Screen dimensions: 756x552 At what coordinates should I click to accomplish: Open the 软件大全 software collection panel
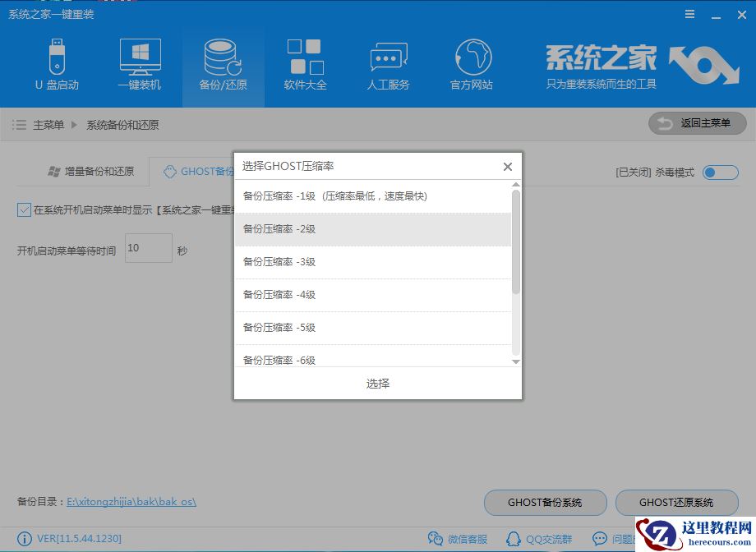point(305,62)
